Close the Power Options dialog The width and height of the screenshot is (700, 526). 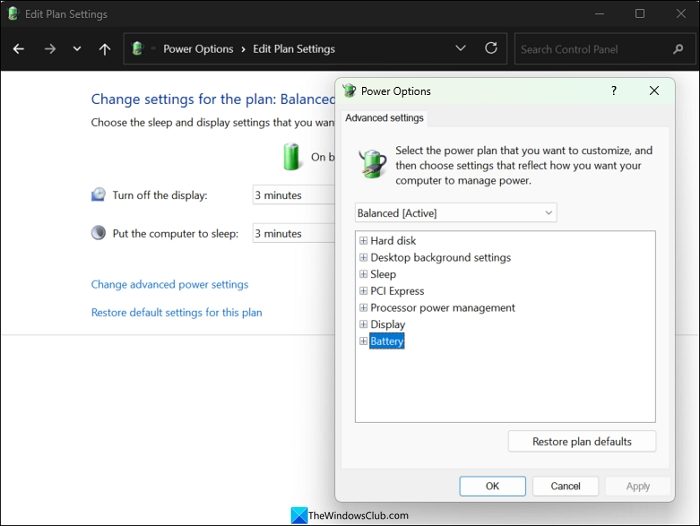(654, 91)
